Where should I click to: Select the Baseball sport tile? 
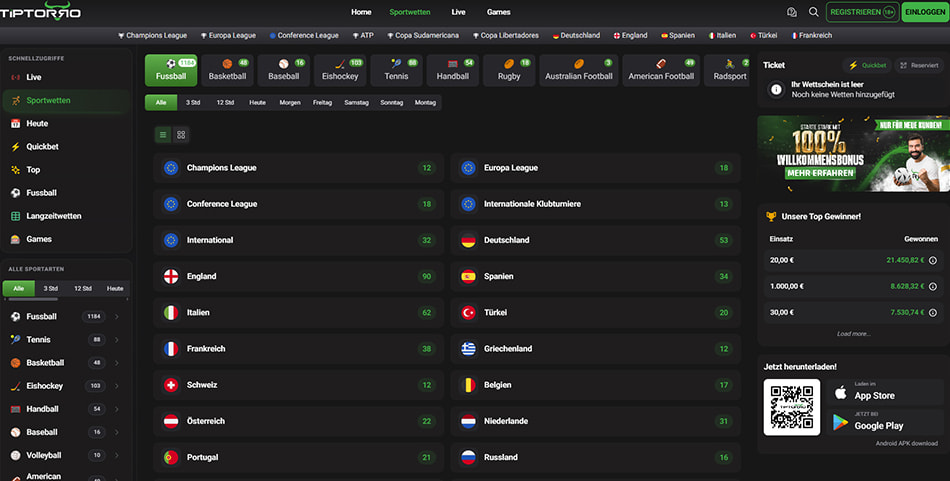pos(284,70)
